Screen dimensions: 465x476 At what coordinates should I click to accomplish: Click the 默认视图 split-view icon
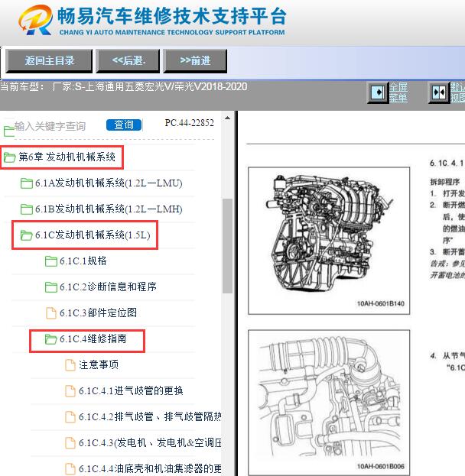(439, 92)
